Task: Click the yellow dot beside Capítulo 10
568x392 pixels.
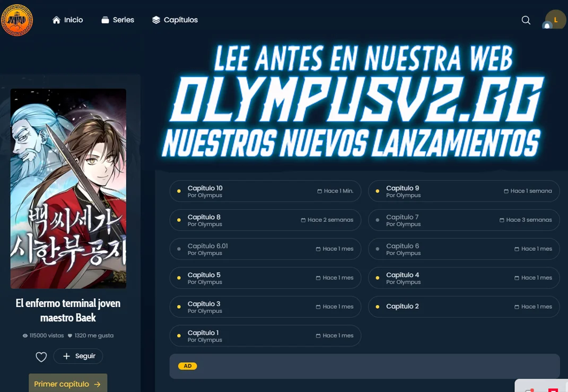Action: pyautogui.click(x=179, y=191)
